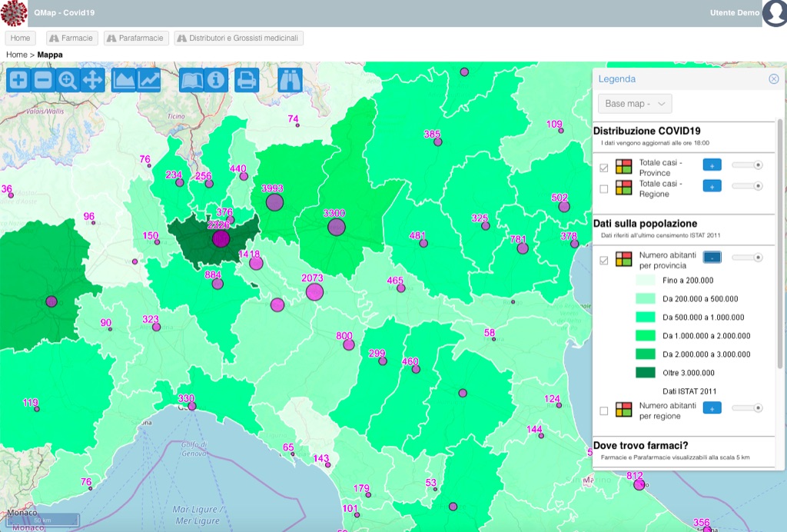Activate the info identify tool
The width and height of the screenshot is (787, 532).
coord(216,80)
